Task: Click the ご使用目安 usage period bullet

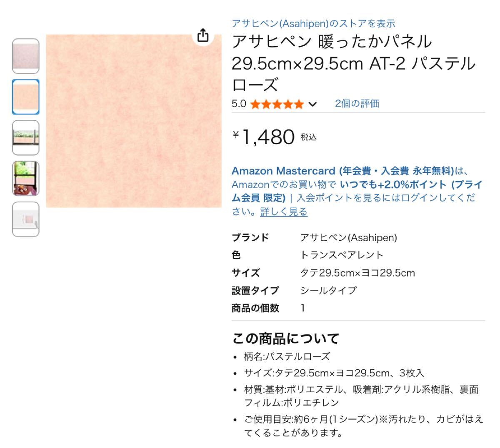Action: 364,426
